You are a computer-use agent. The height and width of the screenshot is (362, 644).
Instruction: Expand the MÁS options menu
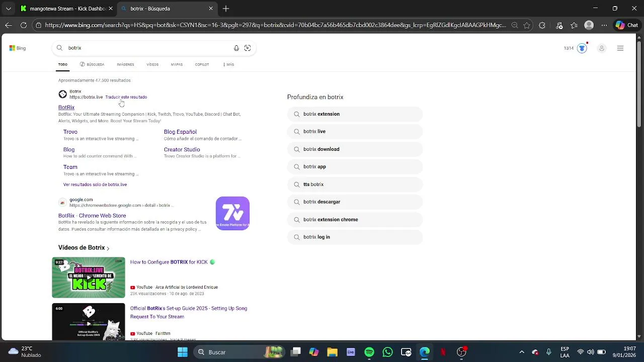pos(228,64)
